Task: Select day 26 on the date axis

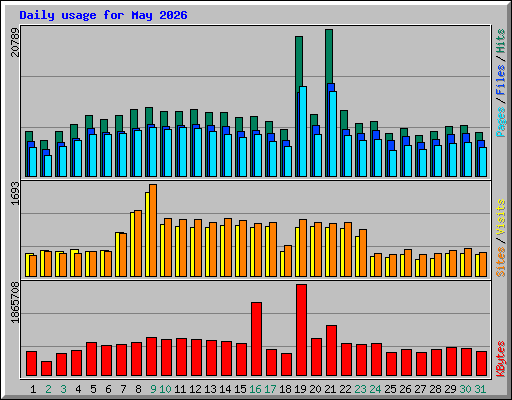Action: [405, 389]
